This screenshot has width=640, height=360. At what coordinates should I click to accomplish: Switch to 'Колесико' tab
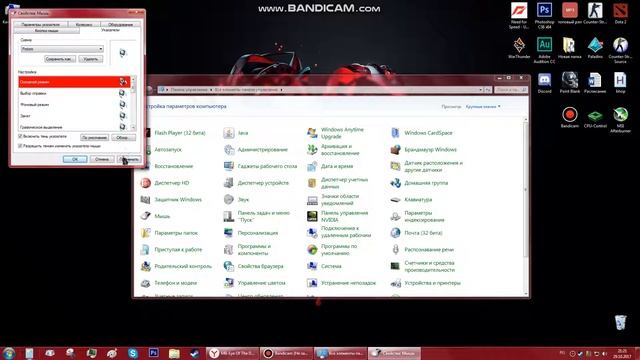(84, 24)
